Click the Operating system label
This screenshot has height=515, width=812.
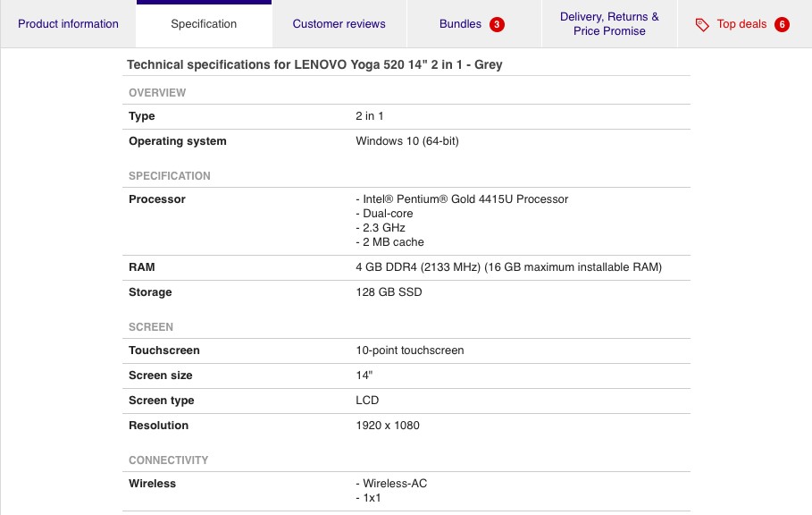tap(178, 141)
